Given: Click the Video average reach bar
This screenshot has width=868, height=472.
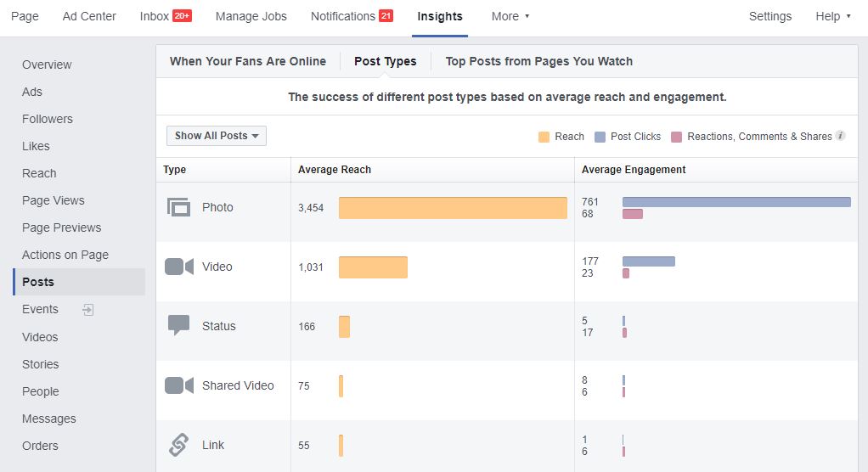Looking at the screenshot, I should [x=373, y=267].
